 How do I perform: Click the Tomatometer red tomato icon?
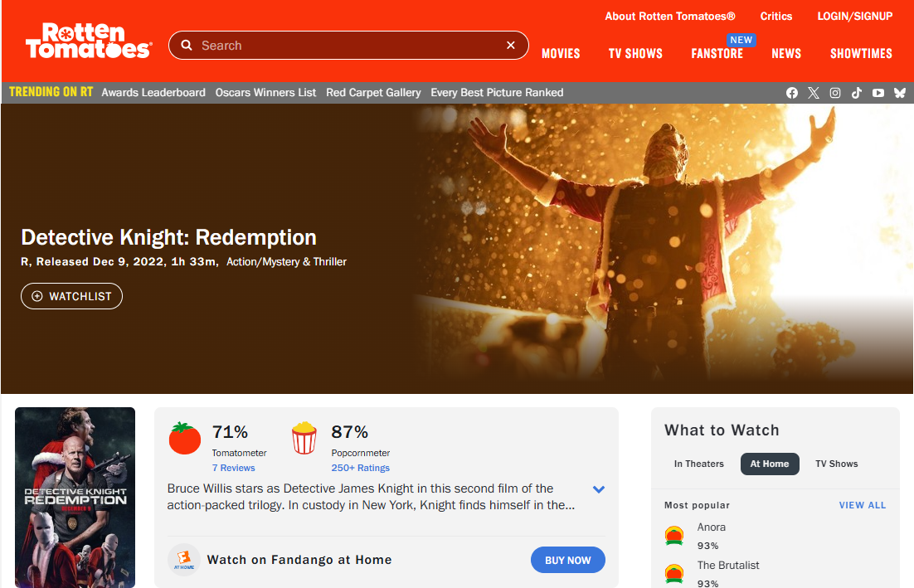[x=185, y=438]
